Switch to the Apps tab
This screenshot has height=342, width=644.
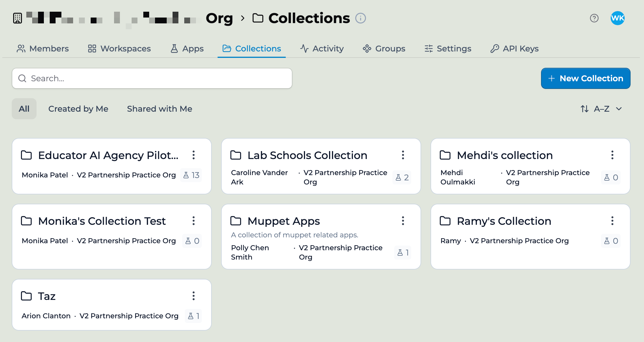pos(187,49)
